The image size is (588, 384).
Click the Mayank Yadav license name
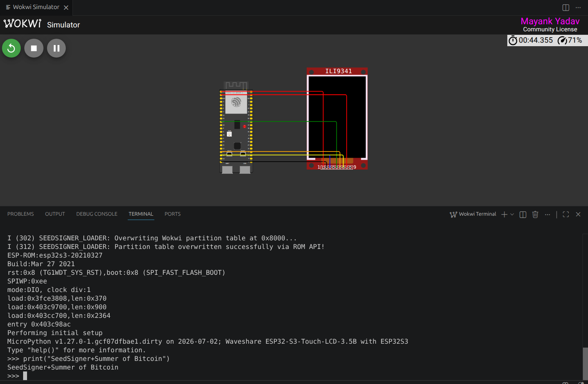point(550,21)
